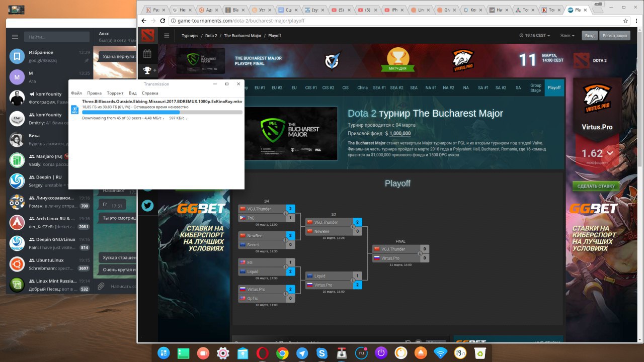Image resolution: width=644 pixels, height=362 pixels.
Task: Click the power button in dock
Action: point(381,353)
